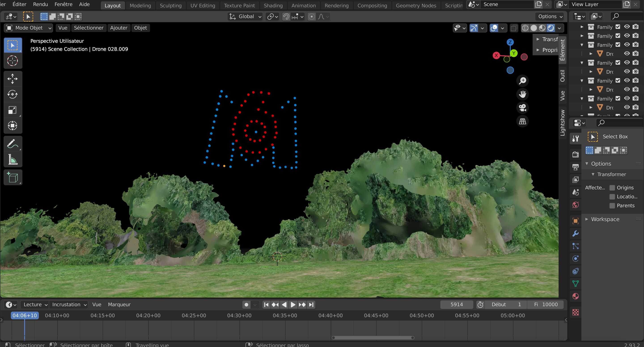Collapse the Options panel in Tool properties
644x347 pixels.
[587, 164]
